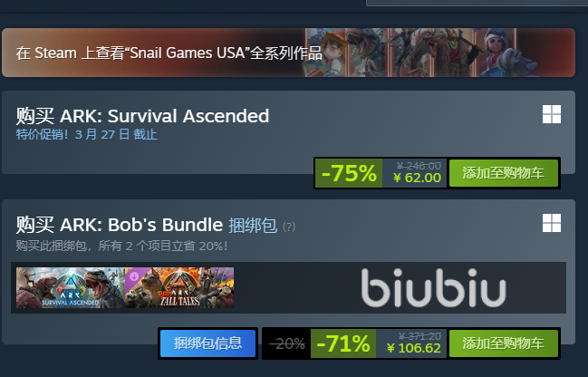Click the -75% discount badge
The image size is (588, 377).
tap(349, 173)
